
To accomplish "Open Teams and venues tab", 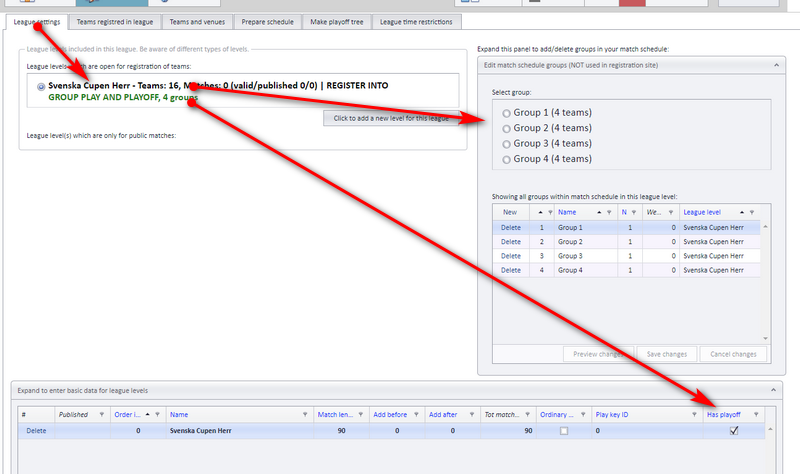I will click(197, 22).
